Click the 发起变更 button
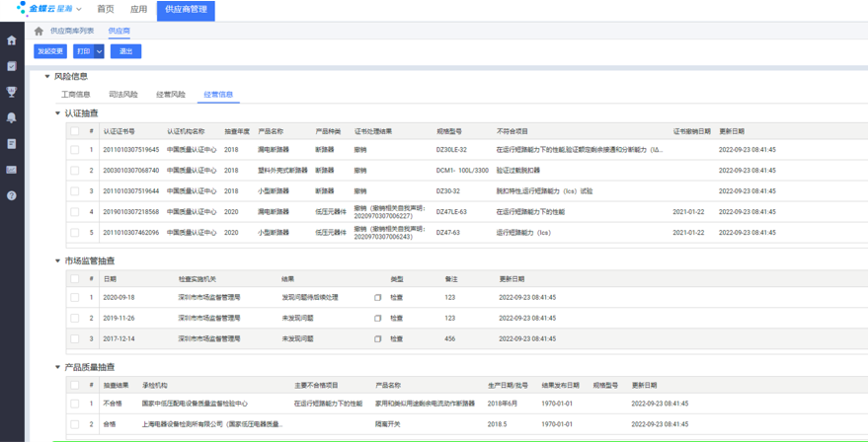Viewport: 868px width, 442px height. 50,51
